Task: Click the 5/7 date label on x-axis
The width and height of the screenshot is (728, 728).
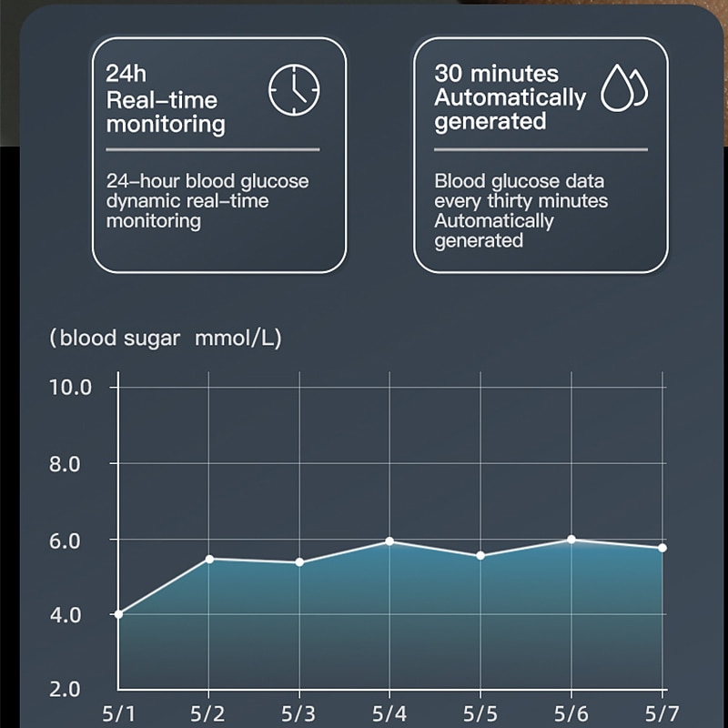Action: click(662, 711)
